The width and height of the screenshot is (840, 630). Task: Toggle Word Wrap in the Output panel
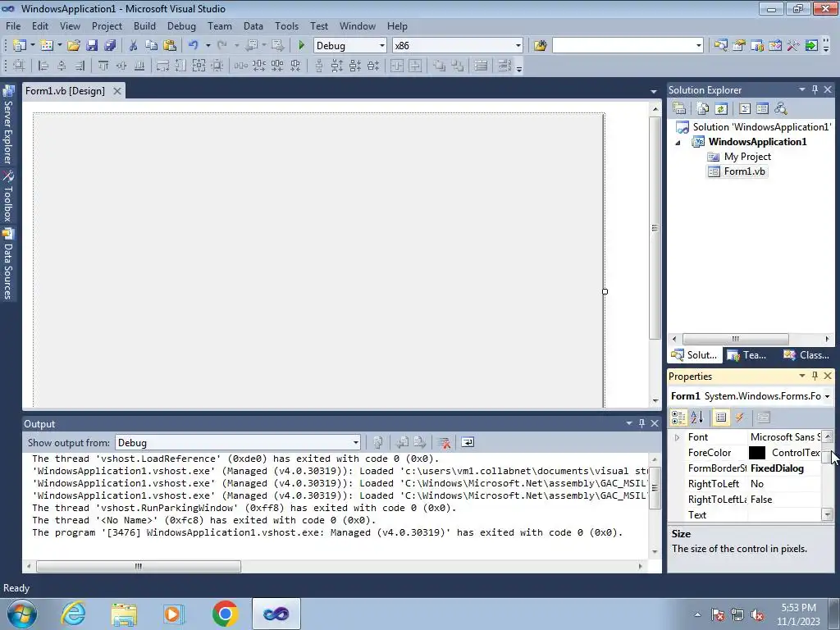pos(467,442)
